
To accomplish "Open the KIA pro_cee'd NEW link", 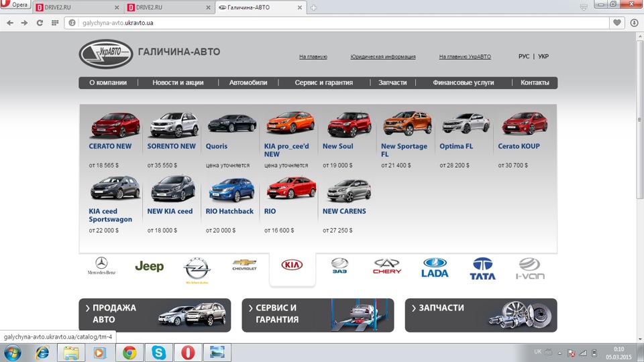I will [286, 150].
